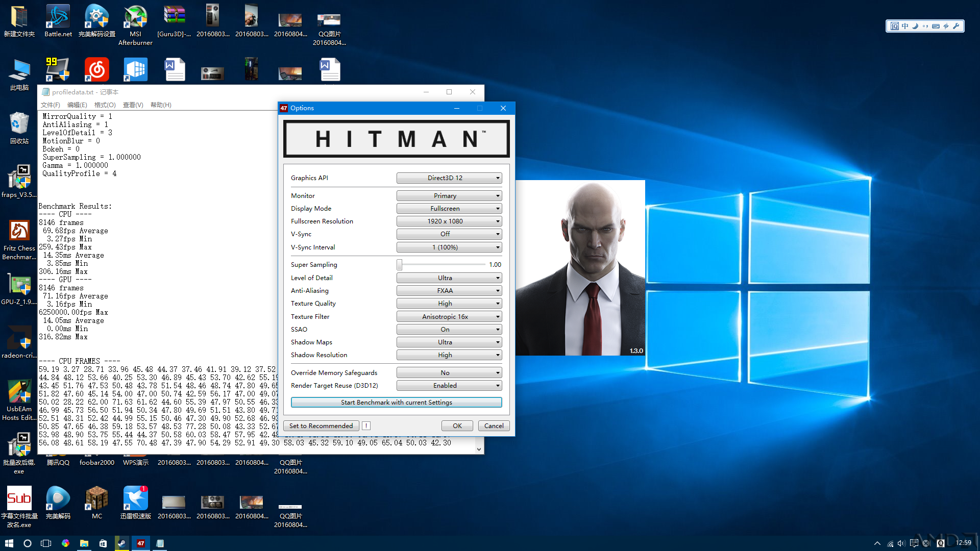
Task: Open the Shadow Maps dropdown
Action: pyautogui.click(x=449, y=342)
